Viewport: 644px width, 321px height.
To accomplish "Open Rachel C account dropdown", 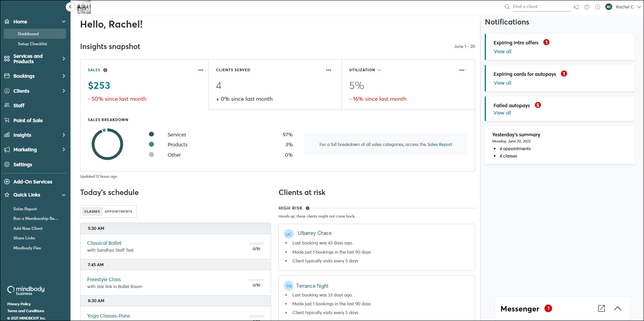I will tap(639, 7).
